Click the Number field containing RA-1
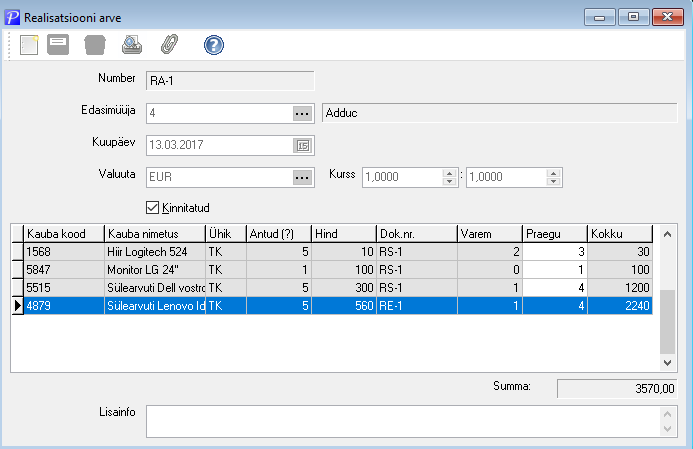 (230, 81)
